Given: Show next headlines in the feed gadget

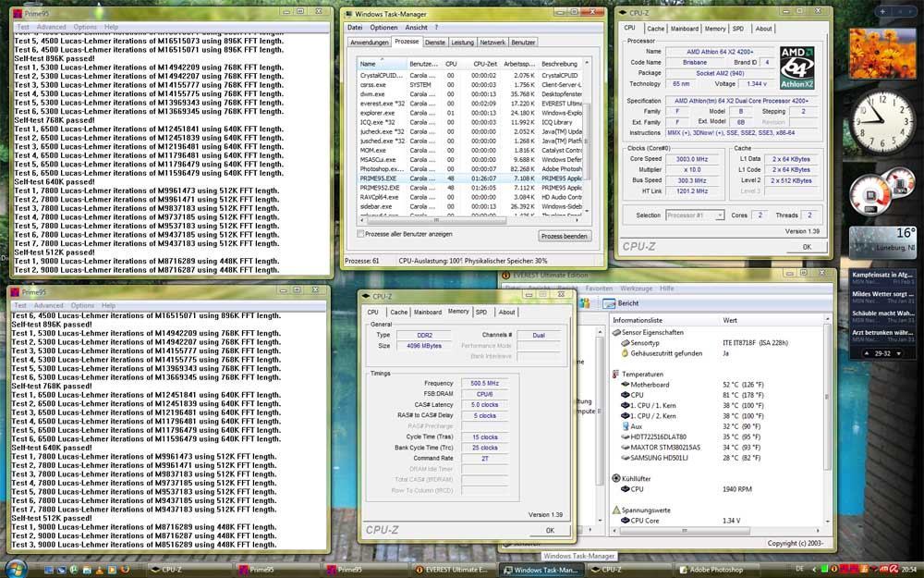Looking at the screenshot, I should (x=898, y=353).
